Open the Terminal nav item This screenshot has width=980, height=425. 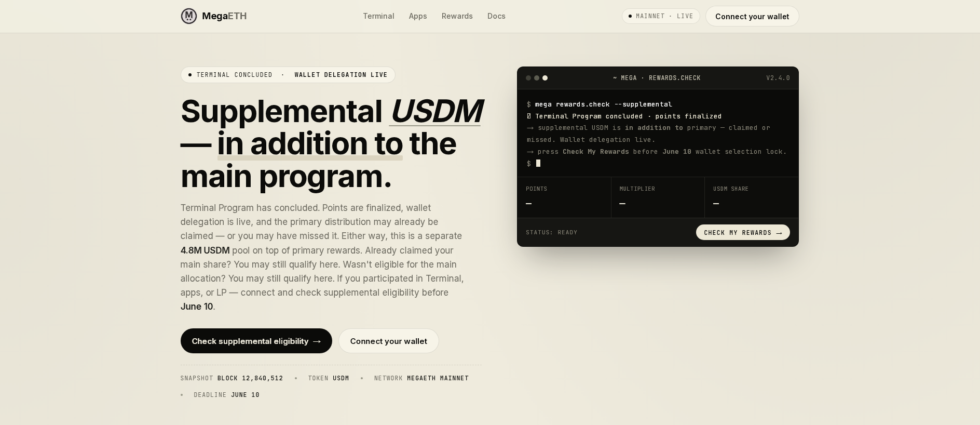pos(378,16)
